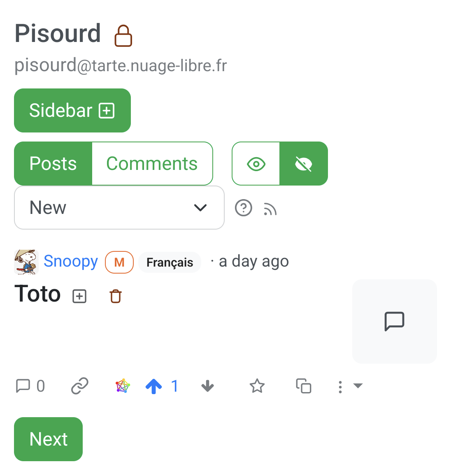Open the sorting help question-mark icon
Screen dimensions: 451x476
(244, 208)
